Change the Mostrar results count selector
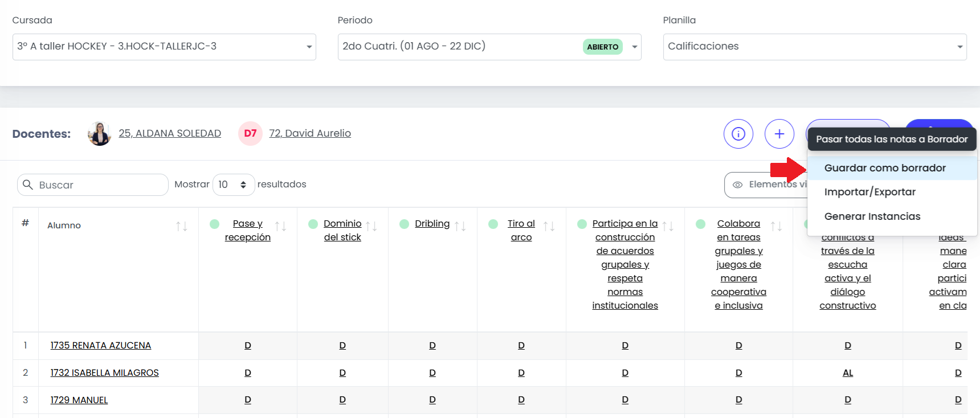The height and width of the screenshot is (418, 980). [x=234, y=185]
